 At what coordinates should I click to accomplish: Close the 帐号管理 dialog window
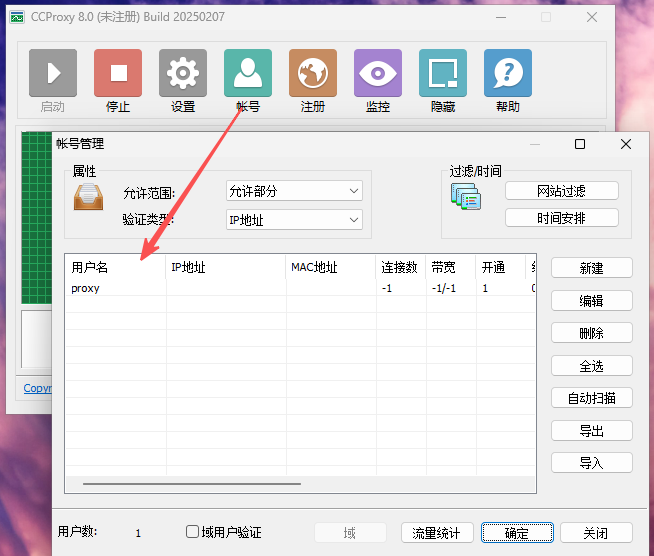point(626,144)
